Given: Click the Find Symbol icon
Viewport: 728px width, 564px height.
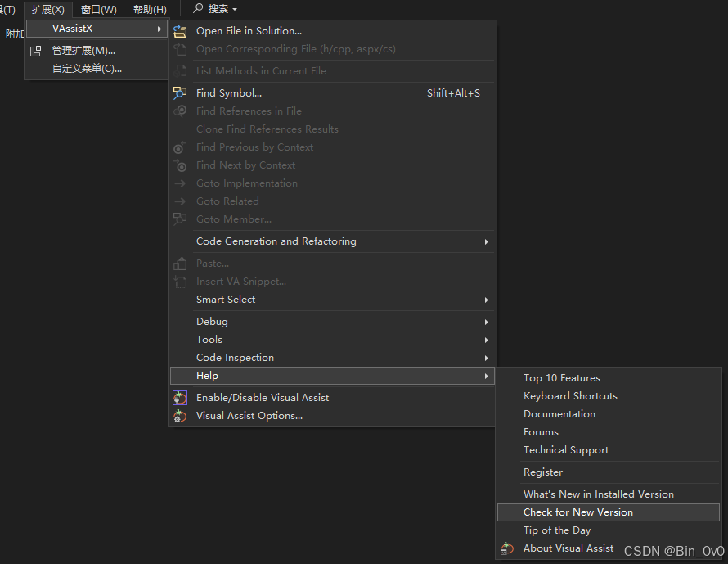Looking at the screenshot, I should click(180, 93).
